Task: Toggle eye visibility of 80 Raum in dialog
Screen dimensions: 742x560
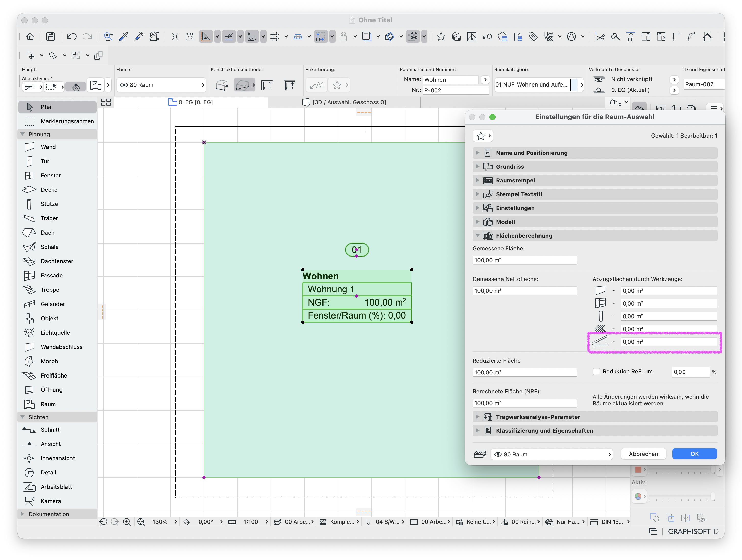Action: click(498, 455)
